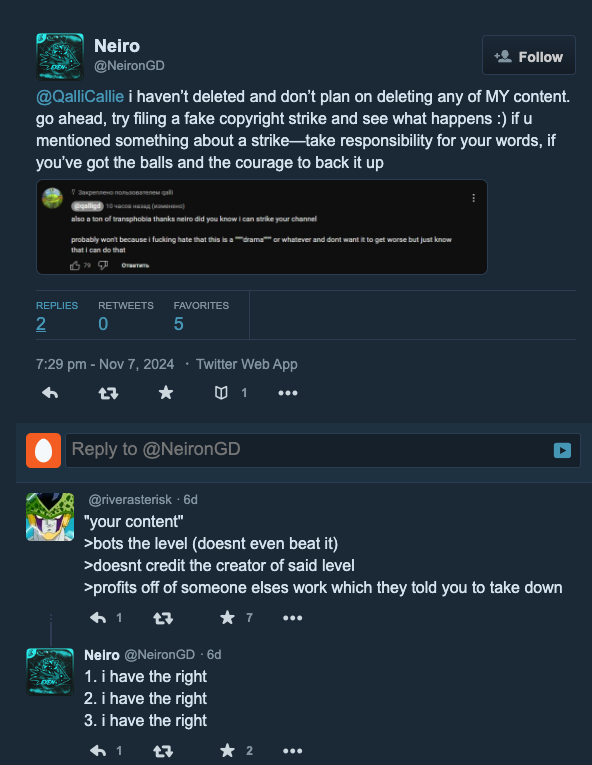This screenshot has height=765, width=592.
Task: View the REPLIES count tab
Action: tap(57, 315)
